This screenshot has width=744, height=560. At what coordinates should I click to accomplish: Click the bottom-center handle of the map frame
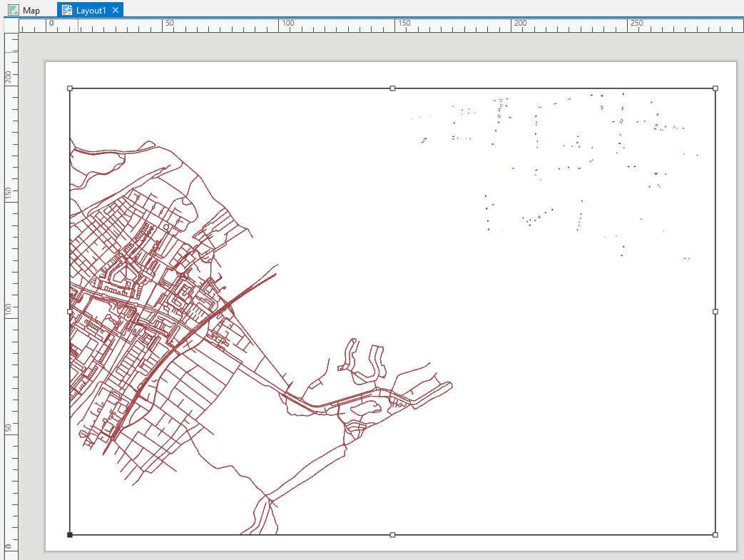[392, 534]
